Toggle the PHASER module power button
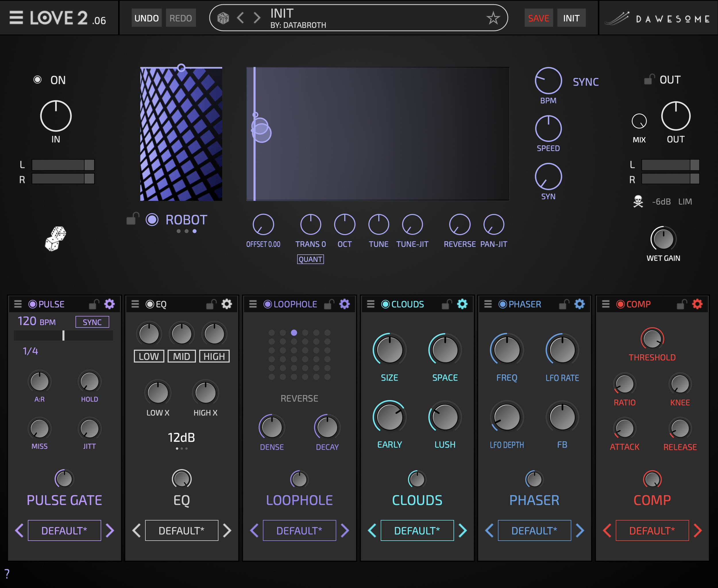The image size is (718, 588). click(502, 304)
